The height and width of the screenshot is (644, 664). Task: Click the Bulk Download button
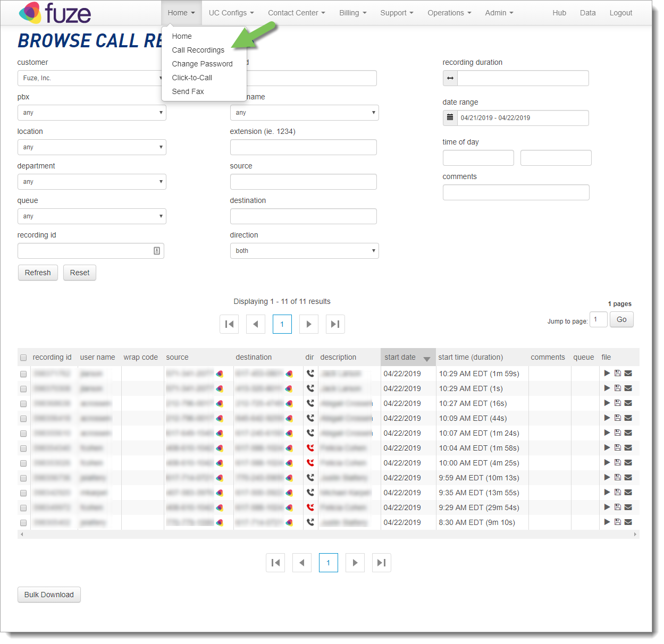49,595
